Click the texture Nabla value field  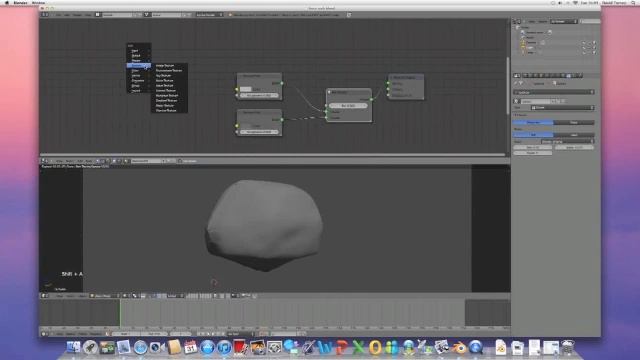[574, 147]
